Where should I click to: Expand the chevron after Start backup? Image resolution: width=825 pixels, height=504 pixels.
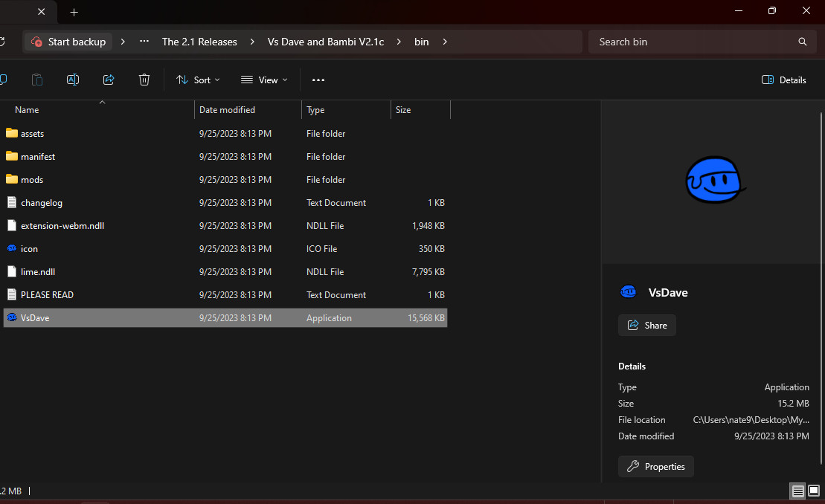pos(123,42)
